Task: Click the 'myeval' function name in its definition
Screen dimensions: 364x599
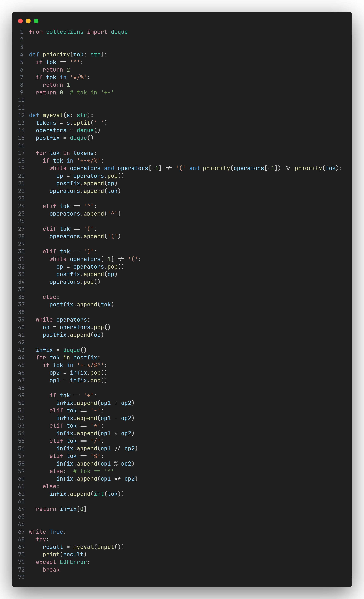Action: tap(53, 115)
